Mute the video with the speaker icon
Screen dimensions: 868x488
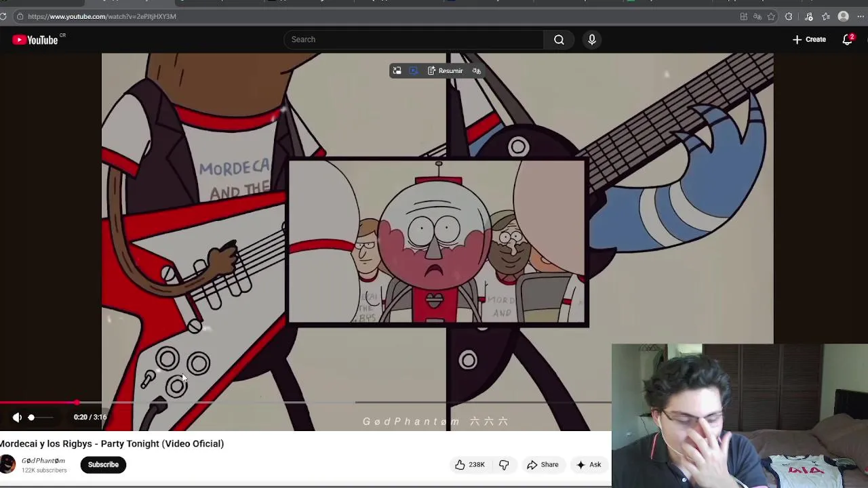pyautogui.click(x=17, y=418)
